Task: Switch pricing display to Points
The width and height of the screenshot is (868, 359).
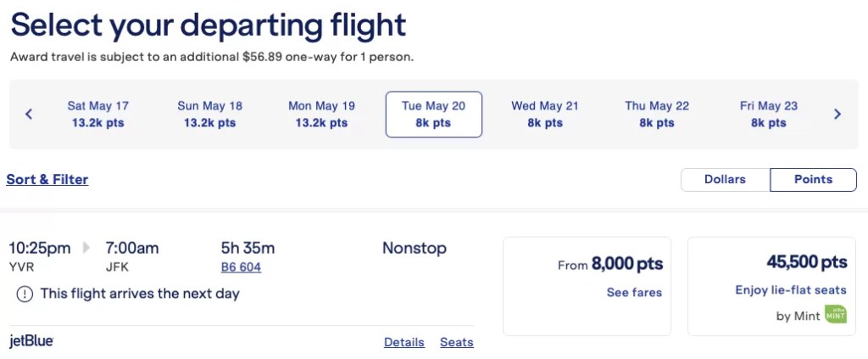Action: pyautogui.click(x=813, y=180)
